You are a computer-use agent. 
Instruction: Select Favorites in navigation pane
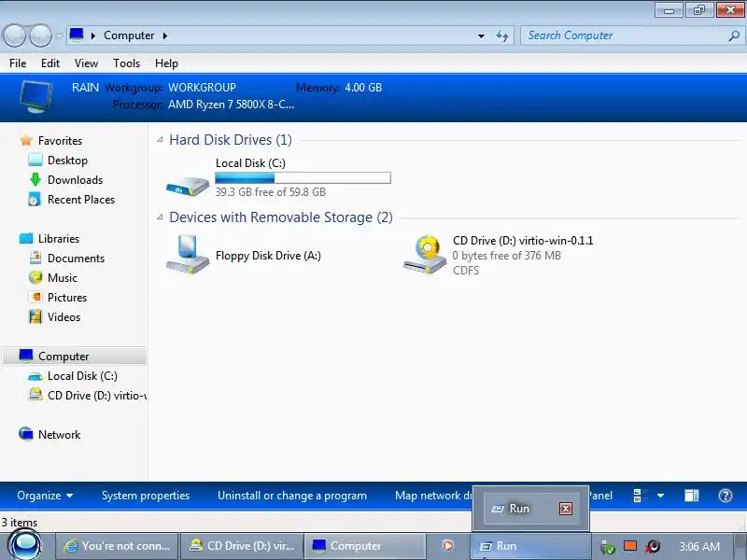click(60, 141)
